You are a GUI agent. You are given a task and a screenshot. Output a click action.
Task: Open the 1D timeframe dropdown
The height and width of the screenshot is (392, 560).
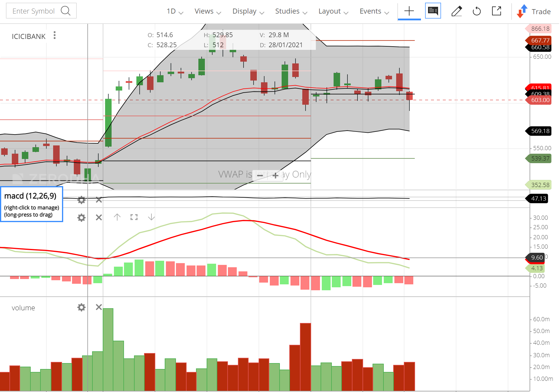point(175,12)
